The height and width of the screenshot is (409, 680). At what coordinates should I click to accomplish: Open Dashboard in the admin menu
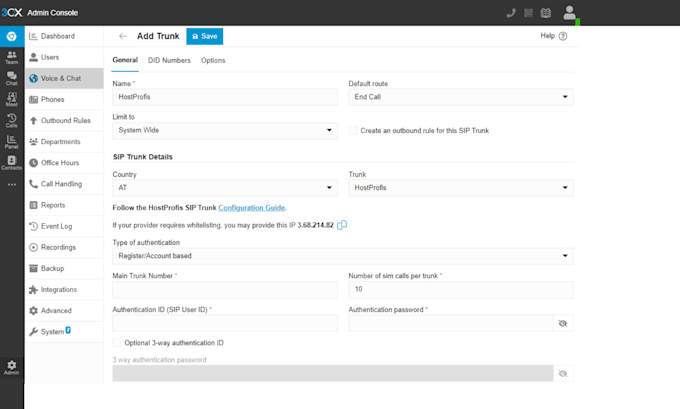coord(64,36)
